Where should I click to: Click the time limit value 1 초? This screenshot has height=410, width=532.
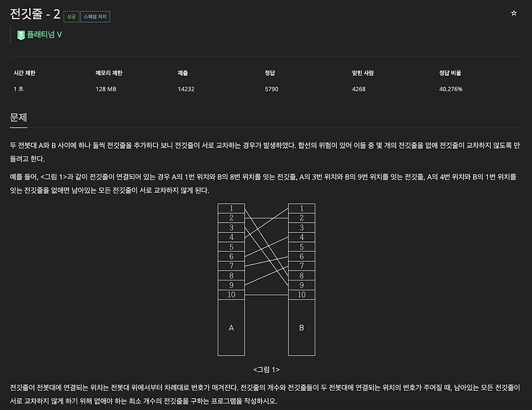tap(19, 89)
